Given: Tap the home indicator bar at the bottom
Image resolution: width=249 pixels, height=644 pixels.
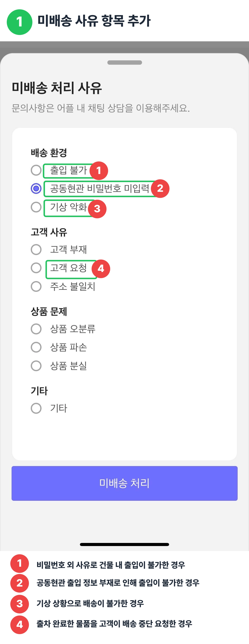Looking at the screenshot, I should (x=124, y=545).
